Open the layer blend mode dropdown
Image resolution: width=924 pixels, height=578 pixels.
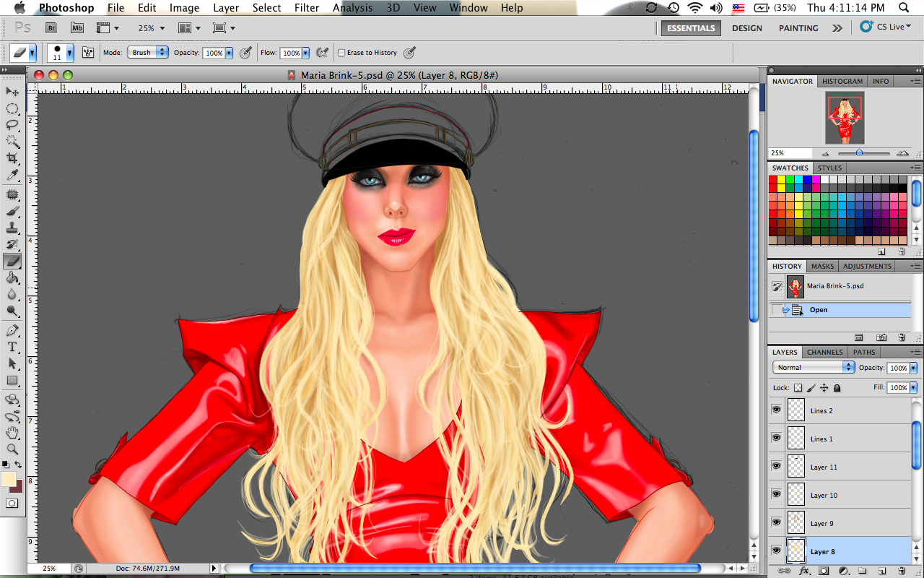pos(814,368)
